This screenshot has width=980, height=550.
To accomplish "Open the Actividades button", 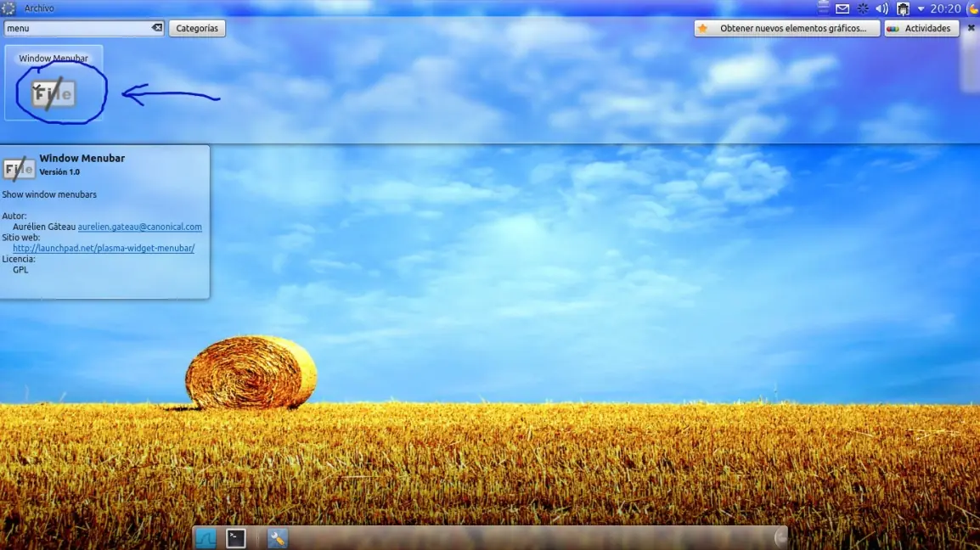I will (x=921, y=28).
